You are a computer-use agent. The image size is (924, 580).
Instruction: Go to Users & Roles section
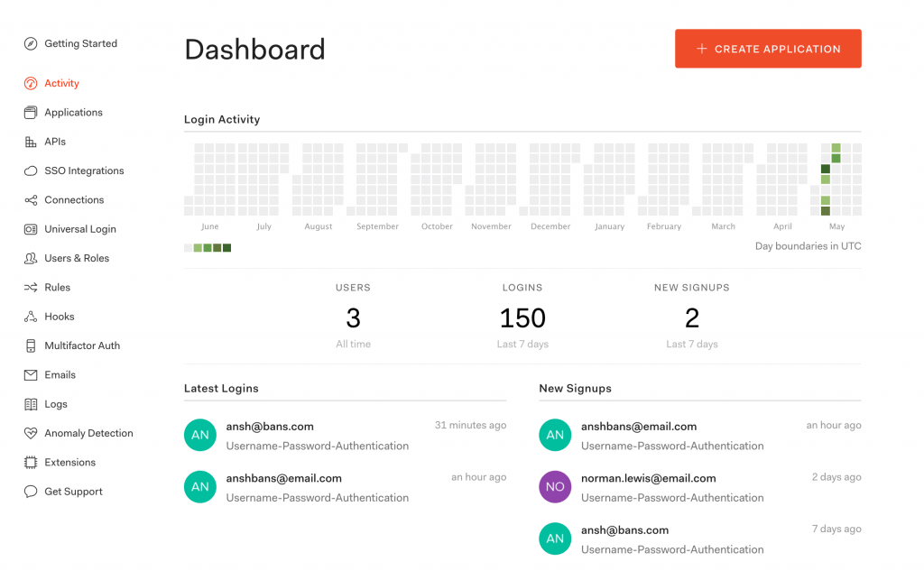pos(77,258)
